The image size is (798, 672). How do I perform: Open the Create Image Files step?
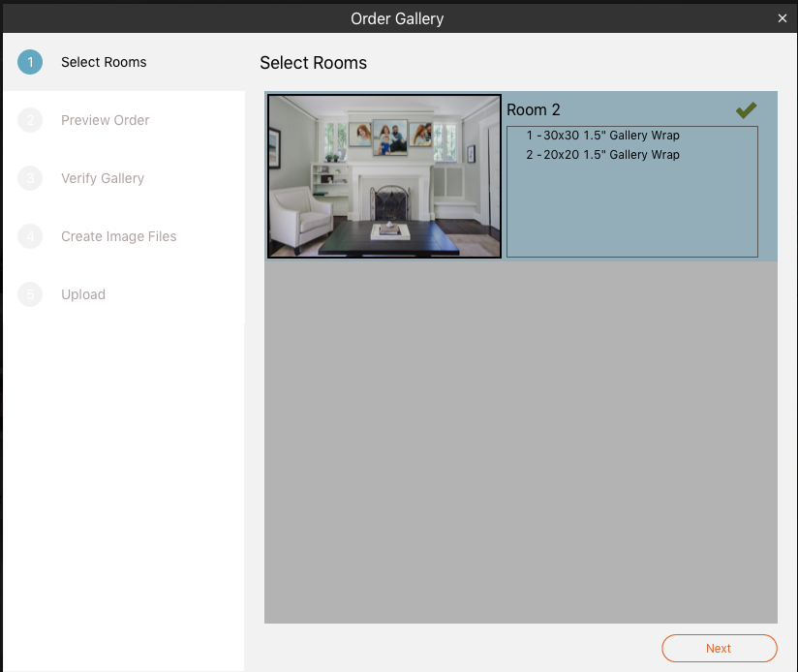point(118,236)
